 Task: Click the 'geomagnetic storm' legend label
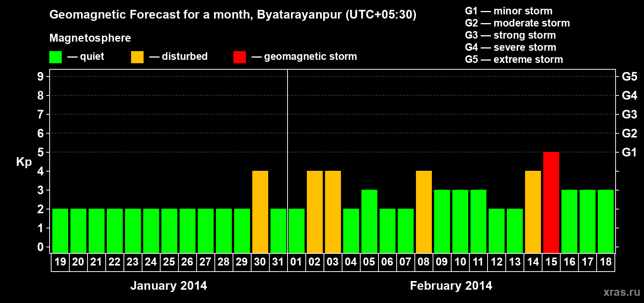[x=310, y=56]
